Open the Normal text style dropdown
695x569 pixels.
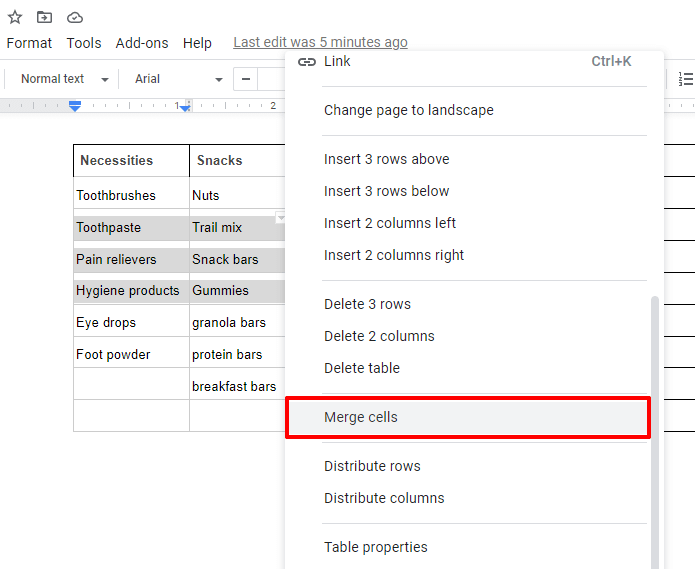click(x=64, y=79)
